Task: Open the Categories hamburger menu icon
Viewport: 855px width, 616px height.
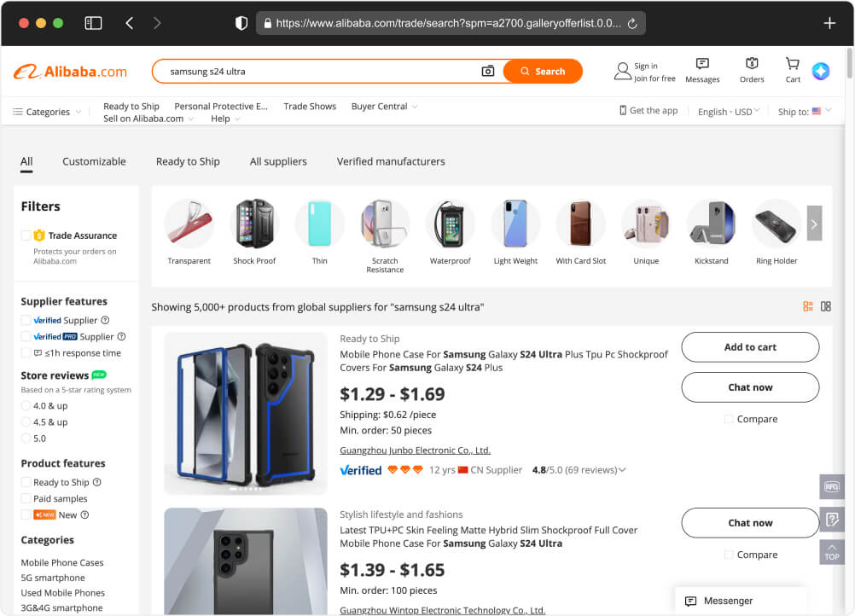Action: click(15, 111)
